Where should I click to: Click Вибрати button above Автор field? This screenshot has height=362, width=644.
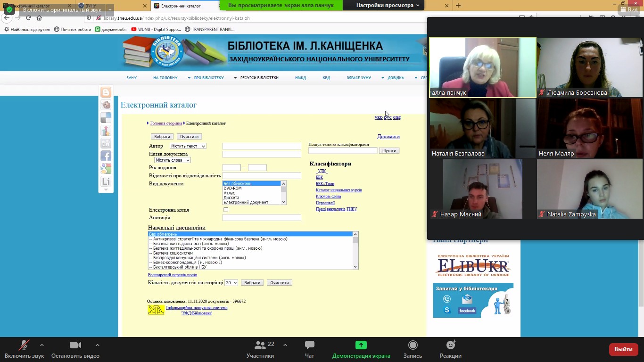coord(162,137)
